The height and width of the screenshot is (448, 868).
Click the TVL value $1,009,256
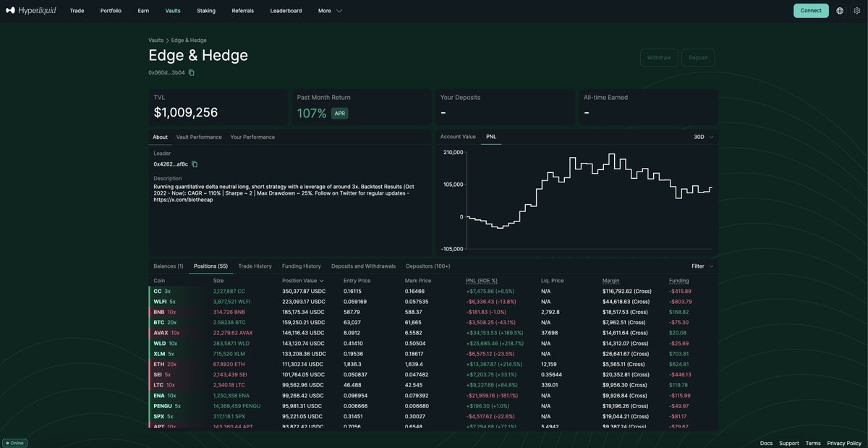coord(186,113)
